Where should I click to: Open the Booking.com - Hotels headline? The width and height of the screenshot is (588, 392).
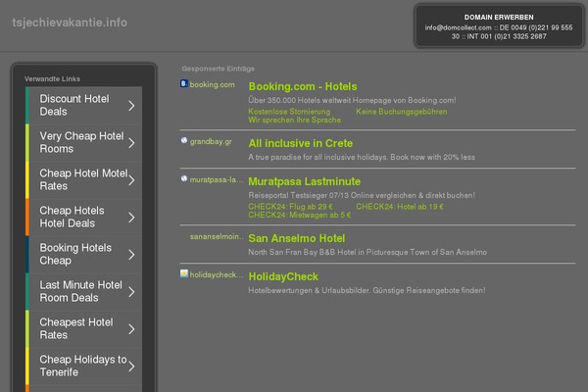point(303,86)
